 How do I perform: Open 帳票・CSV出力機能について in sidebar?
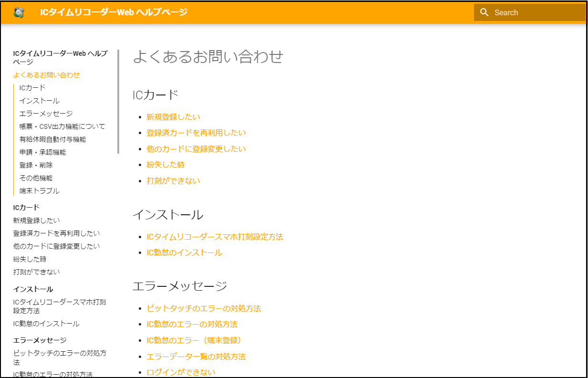(62, 126)
